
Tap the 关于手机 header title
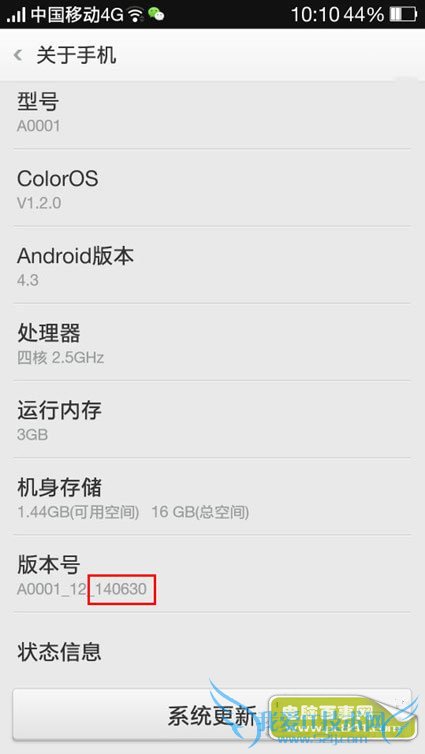pyautogui.click(x=76, y=55)
